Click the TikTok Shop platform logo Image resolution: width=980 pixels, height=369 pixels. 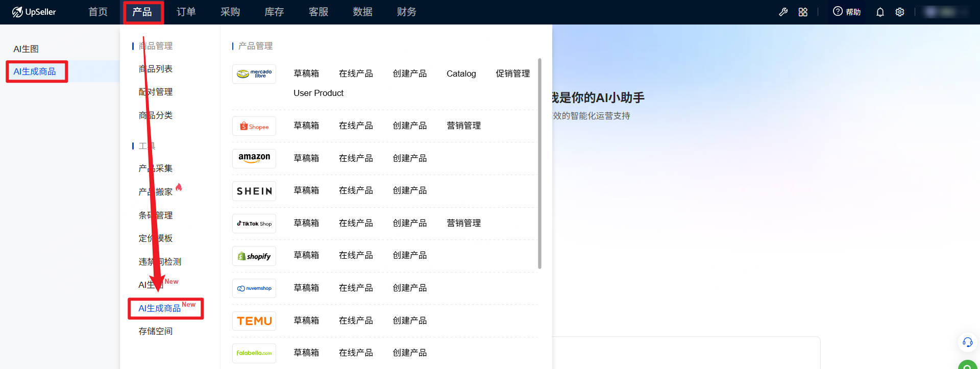pyautogui.click(x=254, y=224)
